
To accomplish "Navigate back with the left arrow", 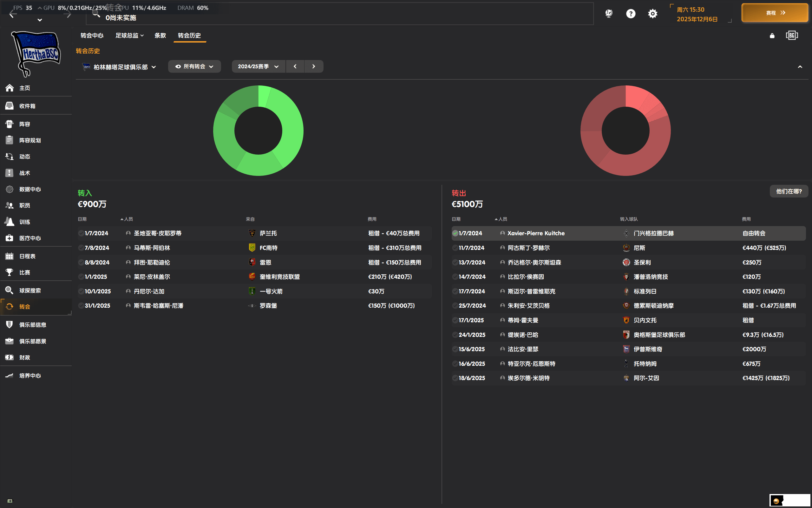I will pyautogui.click(x=12, y=14).
